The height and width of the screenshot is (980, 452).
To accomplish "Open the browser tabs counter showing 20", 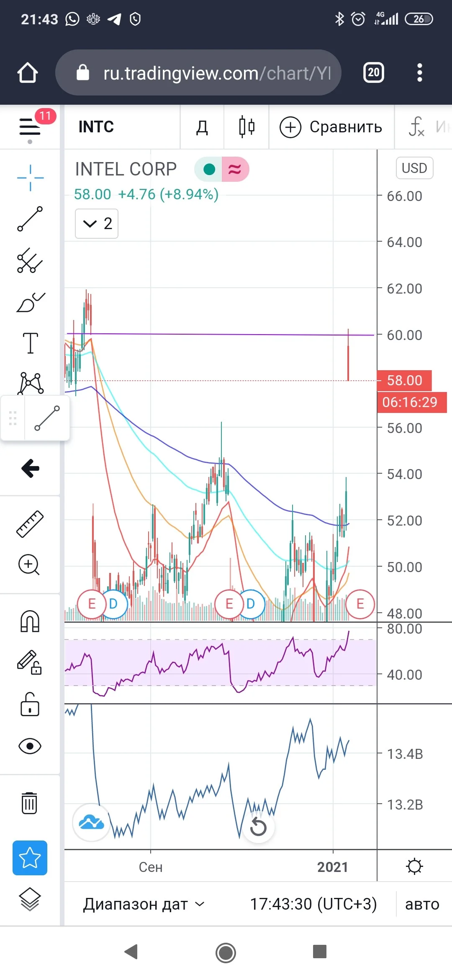I will [x=373, y=72].
